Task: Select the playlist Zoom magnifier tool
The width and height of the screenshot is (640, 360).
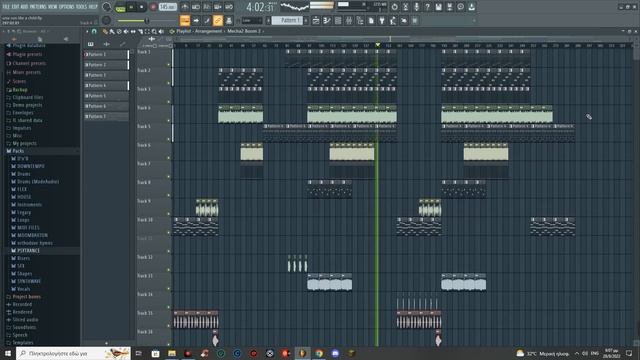Action: coord(154,31)
